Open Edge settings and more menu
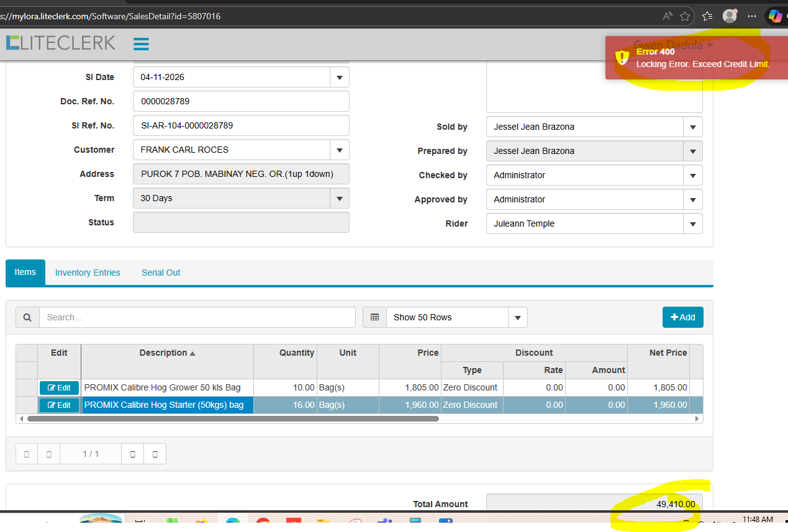Screen dimensions: 788x532 pos(752,16)
